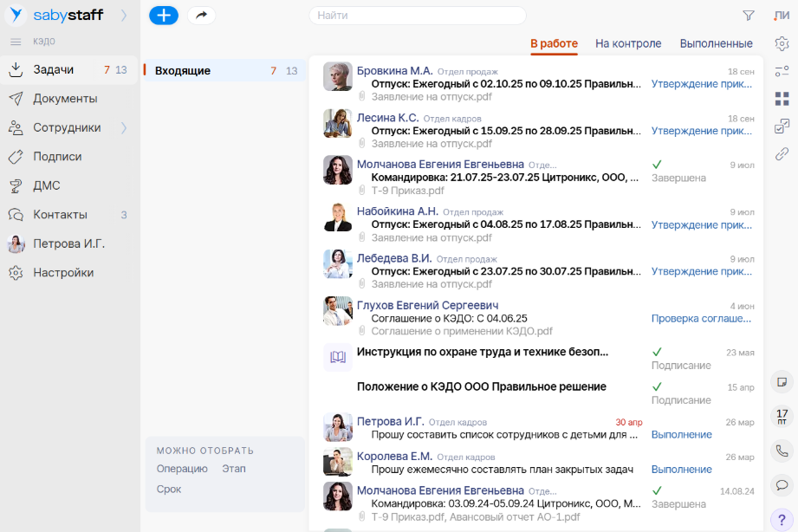Expand the sabystaff app switcher chevron
This screenshot has width=798, height=532.
coord(123,15)
